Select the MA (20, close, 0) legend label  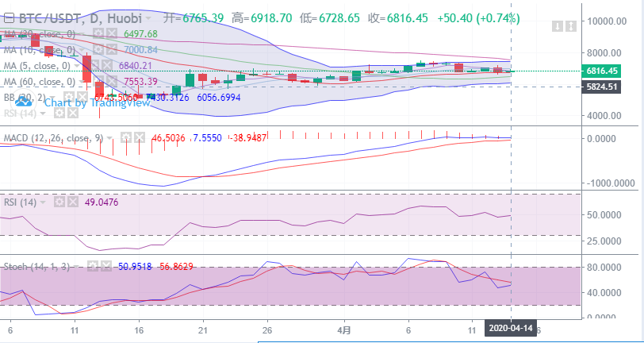click(40, 33)
